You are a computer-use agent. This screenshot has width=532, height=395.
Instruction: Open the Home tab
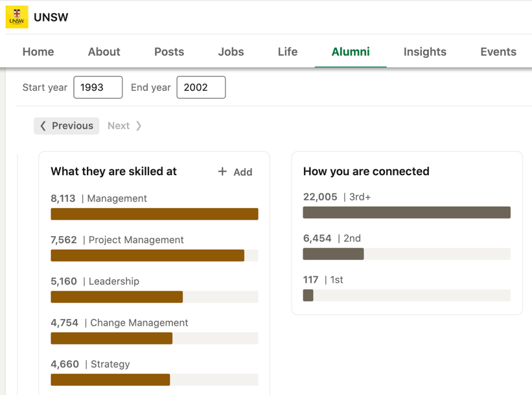coord(38,52)
